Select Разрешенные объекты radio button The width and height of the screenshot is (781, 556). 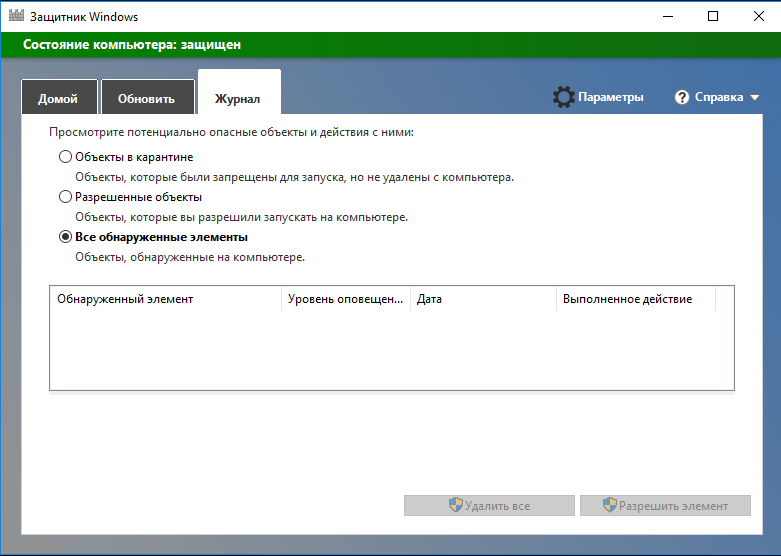click(x=65, y=197)
